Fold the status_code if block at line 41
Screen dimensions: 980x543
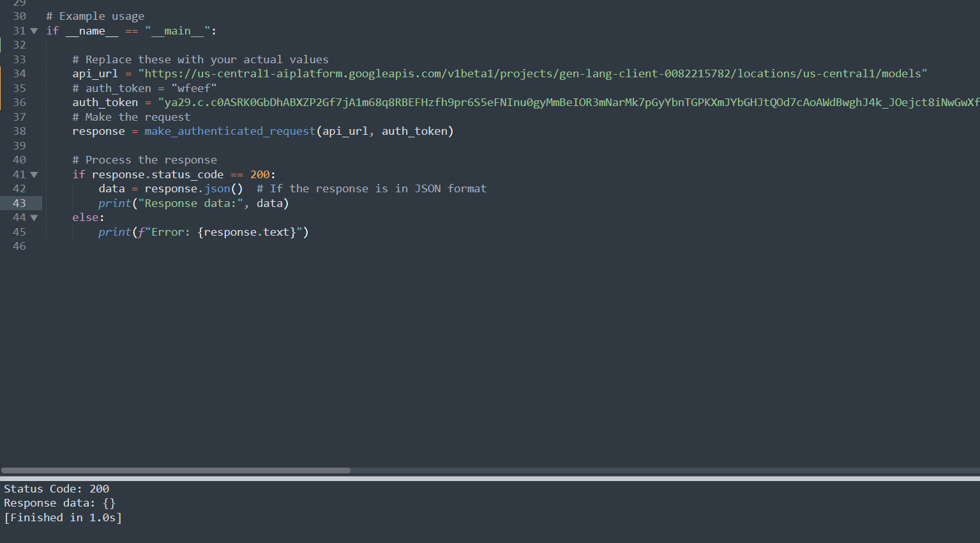34,174
